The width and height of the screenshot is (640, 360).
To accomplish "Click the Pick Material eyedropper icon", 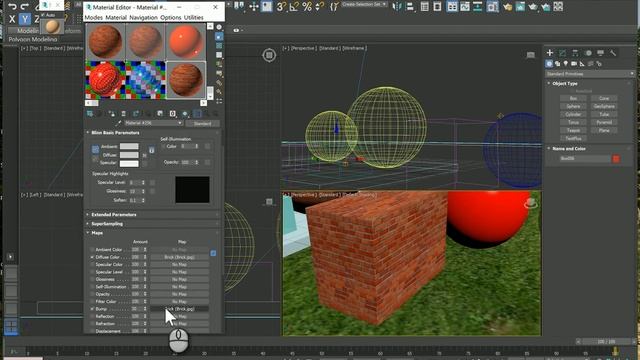I will (x=119, y=123).
